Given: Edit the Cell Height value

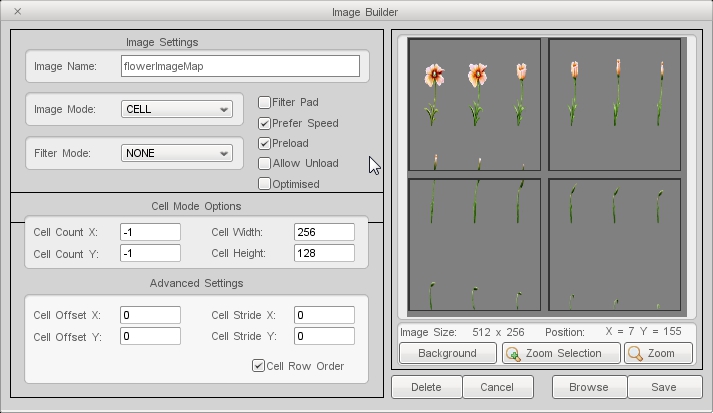Looking at the screenshot, I should pyautogui.click(x=324, y=253).
